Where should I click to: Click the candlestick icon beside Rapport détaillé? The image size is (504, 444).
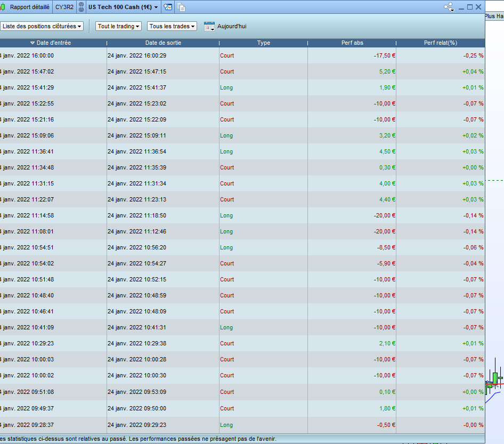[3, 7]
